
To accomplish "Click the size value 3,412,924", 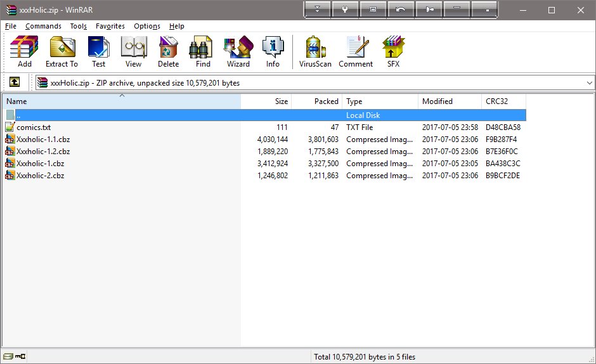I will coord(273,164).
